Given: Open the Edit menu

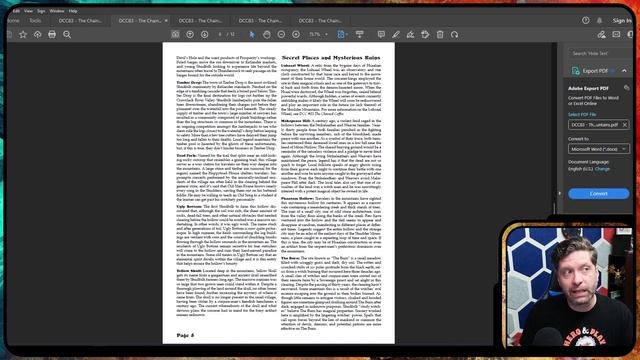Looking at the screenshot, I should tap(16, 11).
